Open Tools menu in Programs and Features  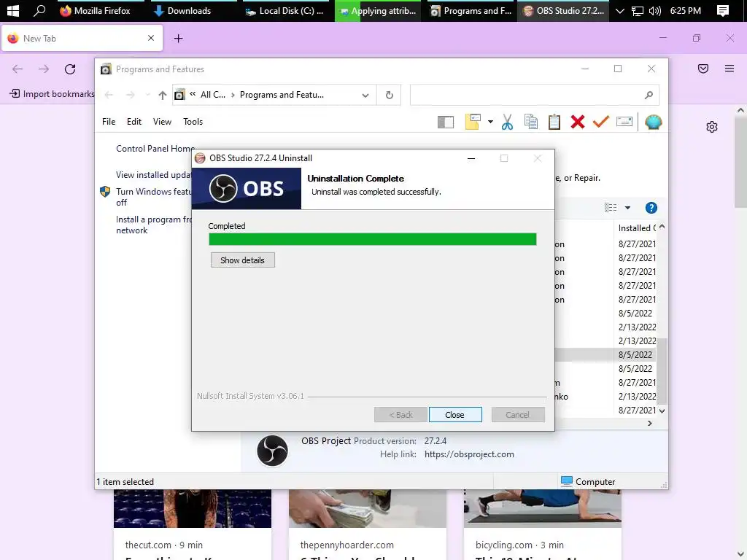pyautogui.click(x=193, y=122)
